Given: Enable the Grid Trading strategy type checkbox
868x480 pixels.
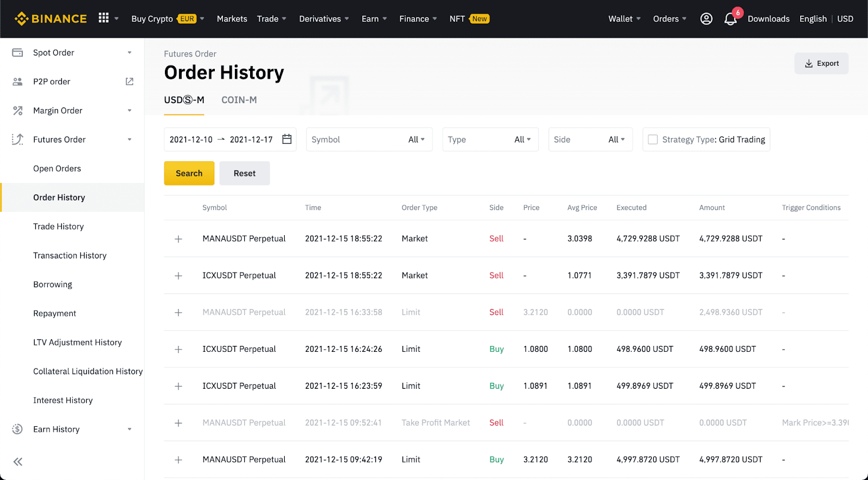Looking at the screenshot, I should tap(653, 140).
